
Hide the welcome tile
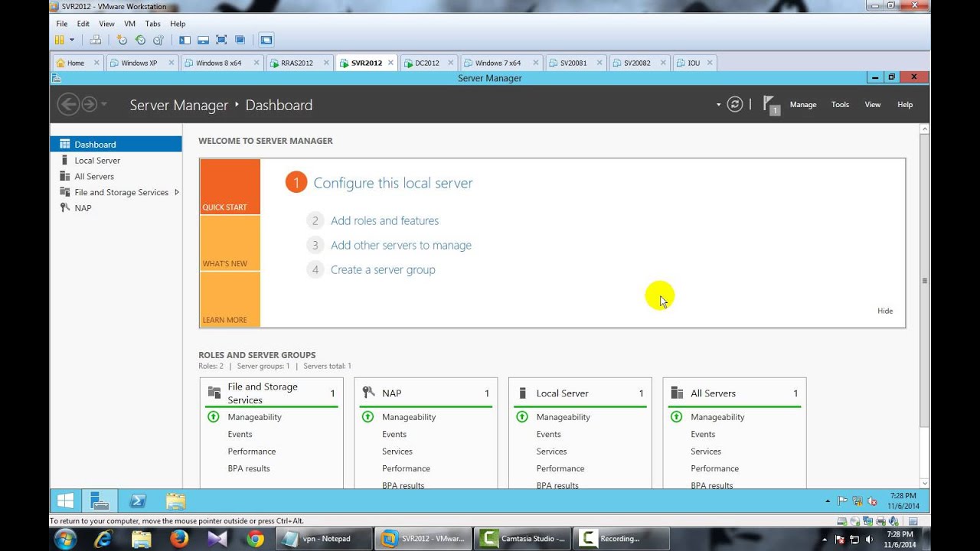(885, 311)
